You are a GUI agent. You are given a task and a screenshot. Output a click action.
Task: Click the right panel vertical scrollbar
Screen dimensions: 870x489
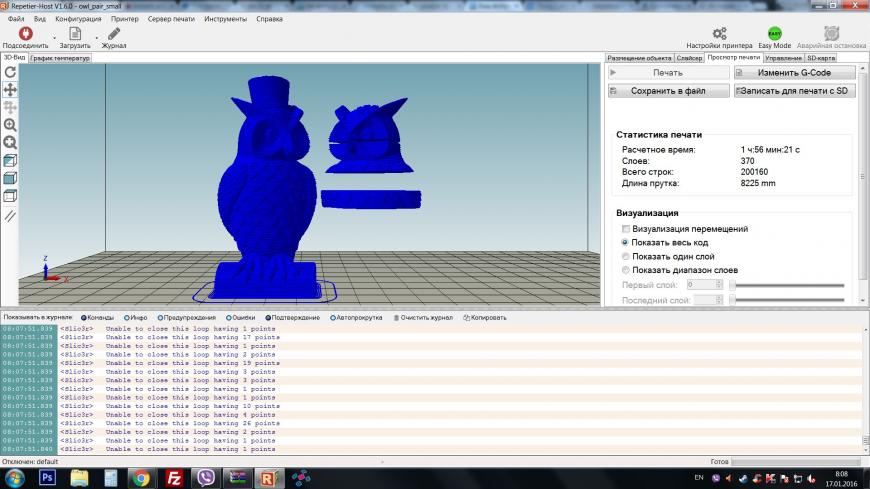tap(862, 184)
